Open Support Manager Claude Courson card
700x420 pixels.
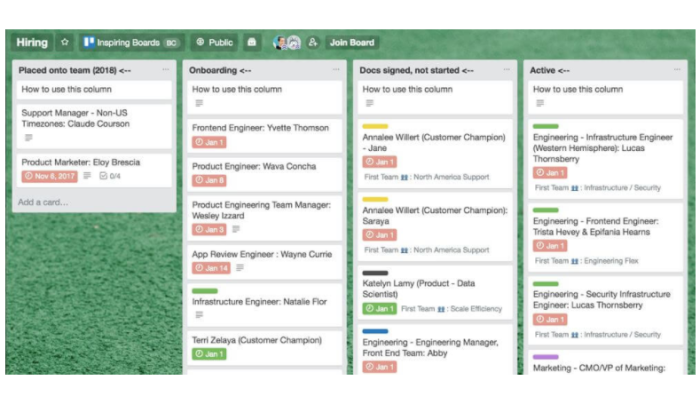click(94, 126)
